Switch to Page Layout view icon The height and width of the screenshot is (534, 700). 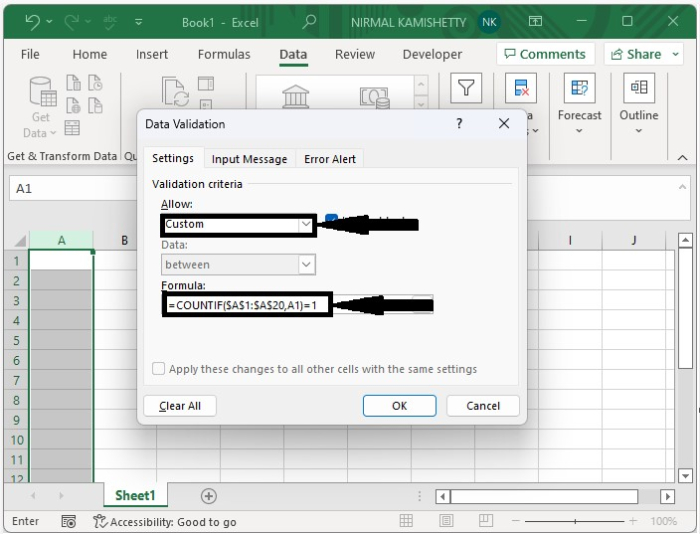coord(446,521)
